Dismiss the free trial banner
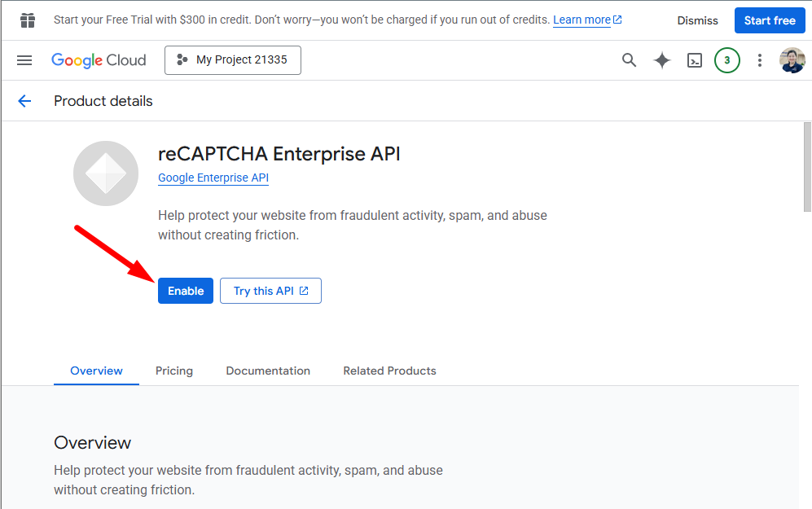This screenshot has width=812, height=509. pos(697,20)
